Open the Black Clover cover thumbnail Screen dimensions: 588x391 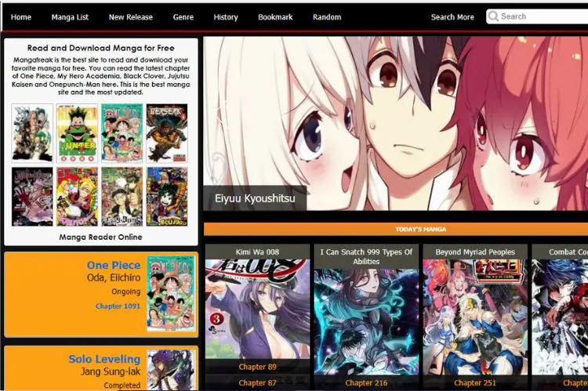tap(122, 197)
